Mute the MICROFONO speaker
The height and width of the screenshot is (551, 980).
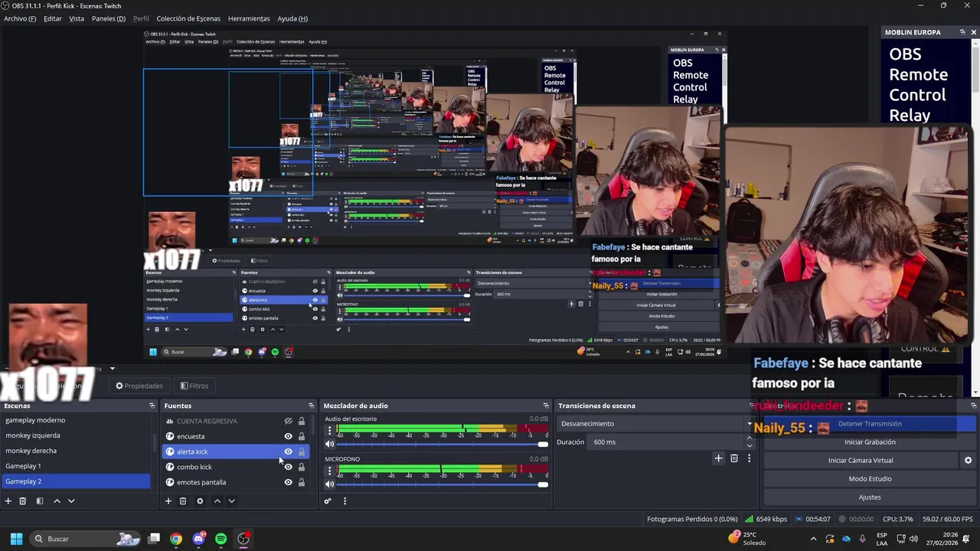330,484
